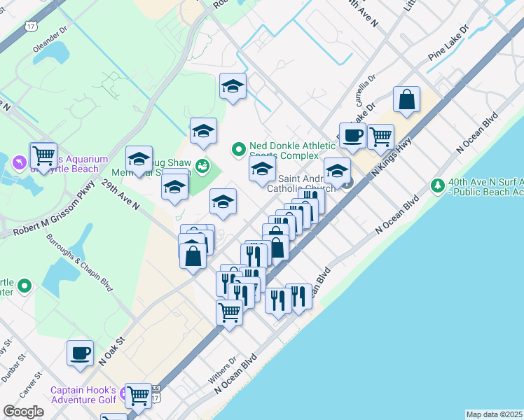Viewport: 524px width, 420px height.
Task: Click the green Ned Donkle Athletic Sports Complex pin
Action: (x=239, y=150)
